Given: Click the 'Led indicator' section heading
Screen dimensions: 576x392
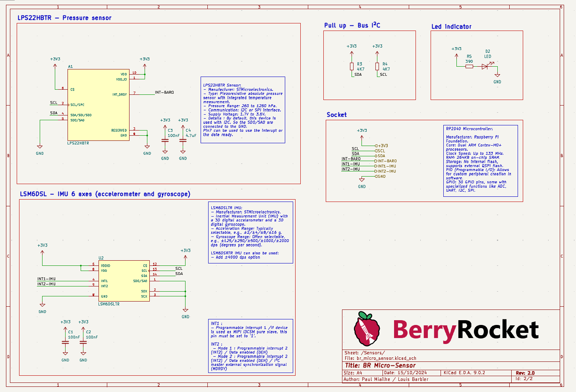Looking at the screenshot, I should click(451, 27).
